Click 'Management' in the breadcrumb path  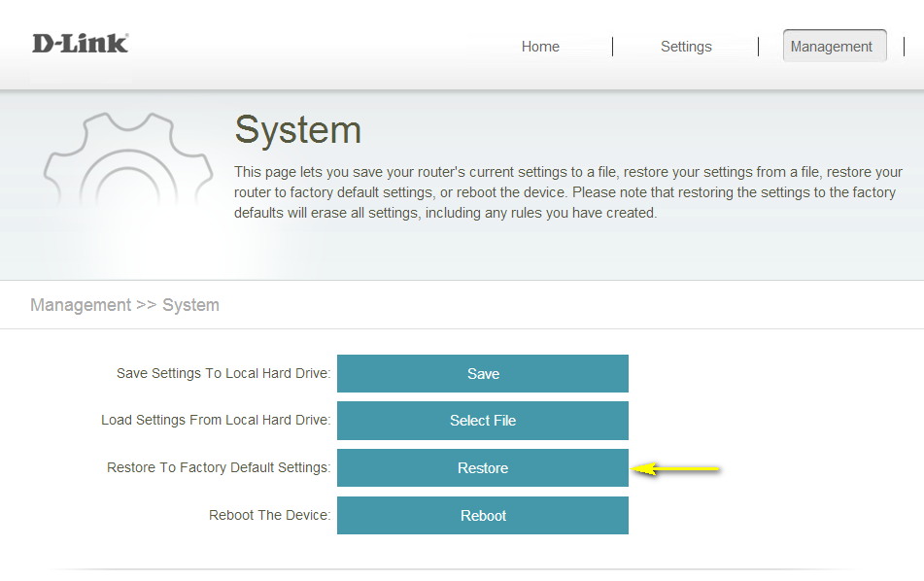pos(81,305)
